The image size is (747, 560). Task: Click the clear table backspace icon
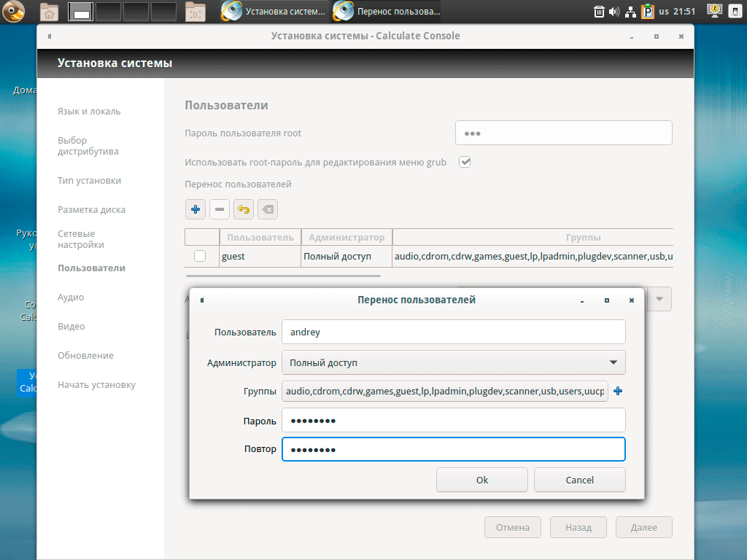point(268,210)
